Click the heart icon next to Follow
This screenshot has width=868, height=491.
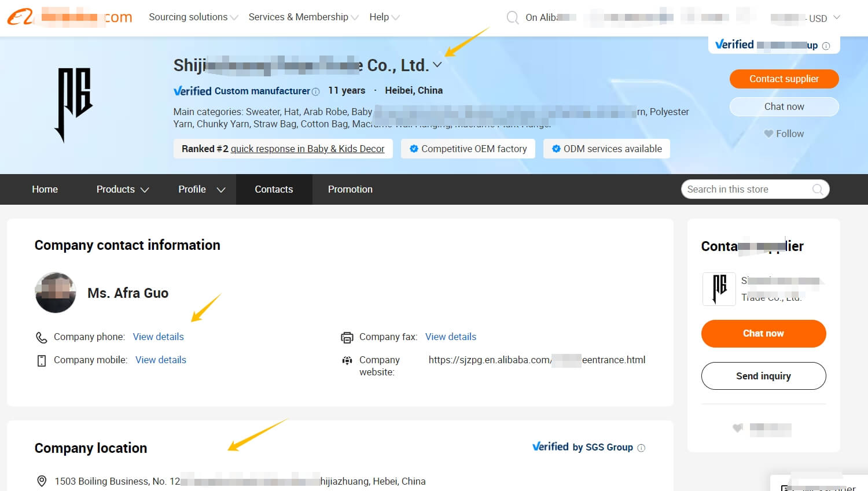tap(768, 134)
